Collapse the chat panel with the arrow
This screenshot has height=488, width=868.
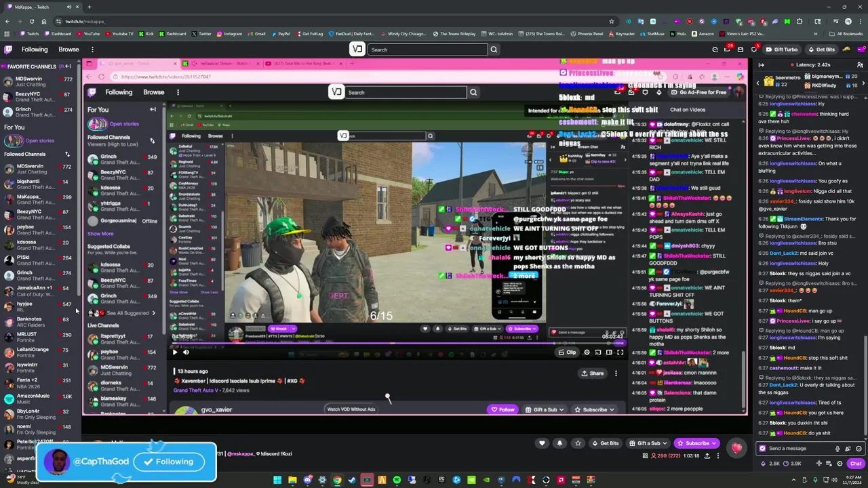761,65
